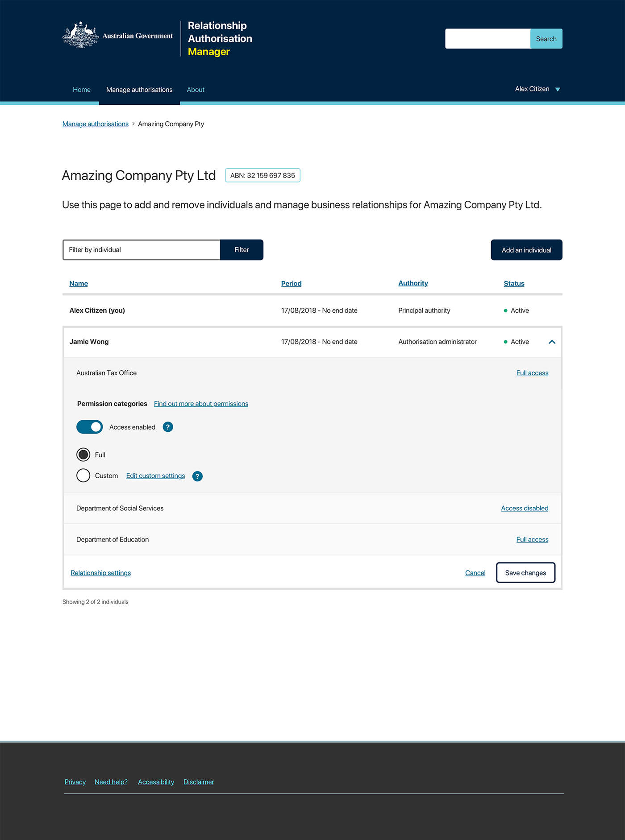Click the Jamie Wong row name
Image resolution: width=625 pixels, height=840 pixels.
tap(89, 342)
